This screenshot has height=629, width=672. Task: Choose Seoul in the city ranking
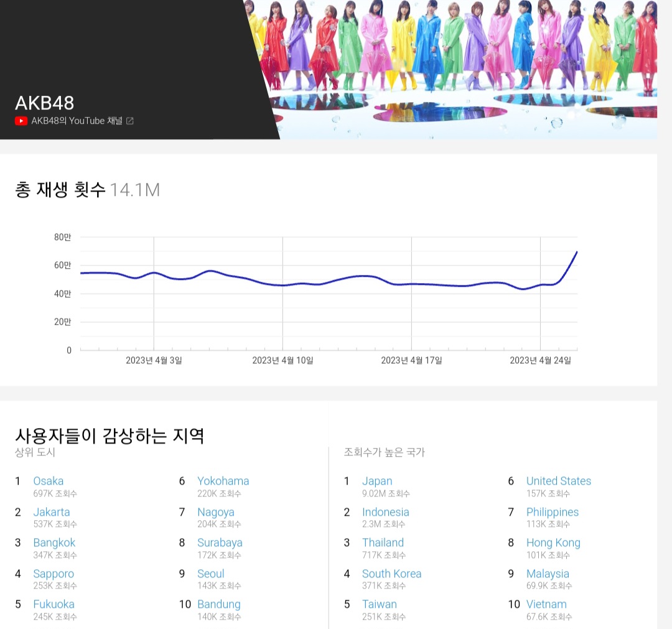210,574
